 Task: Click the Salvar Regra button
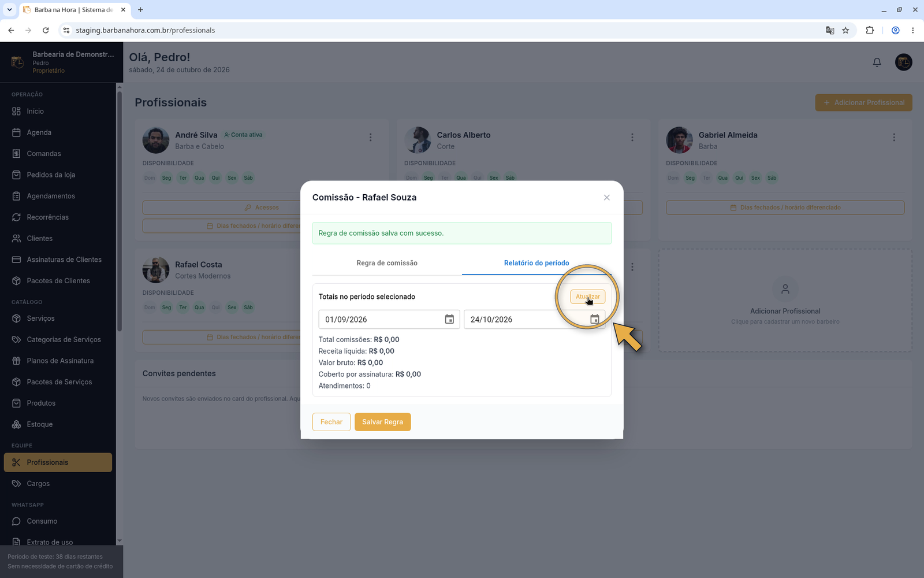click(382, 422)
